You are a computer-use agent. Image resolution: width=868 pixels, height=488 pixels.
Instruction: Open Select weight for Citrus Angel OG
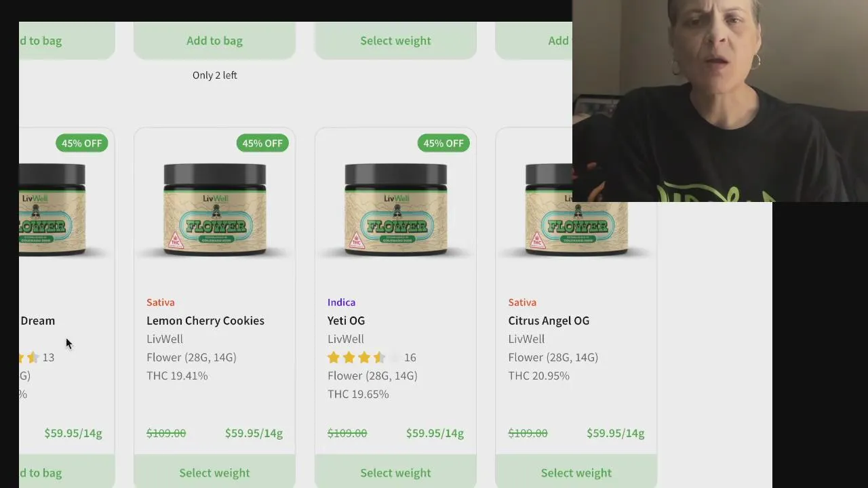[x=576, y=472]
